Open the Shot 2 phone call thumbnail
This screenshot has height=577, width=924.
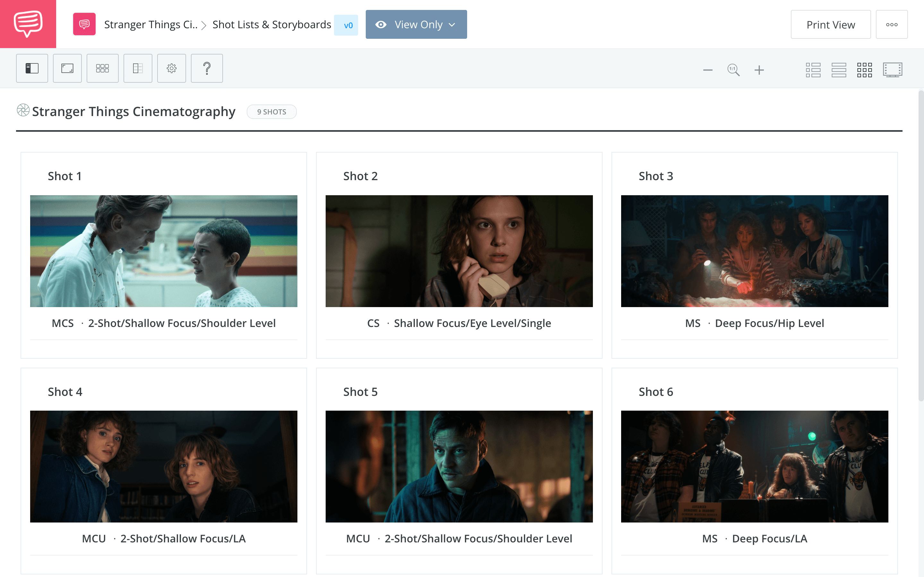pos(459,251)
